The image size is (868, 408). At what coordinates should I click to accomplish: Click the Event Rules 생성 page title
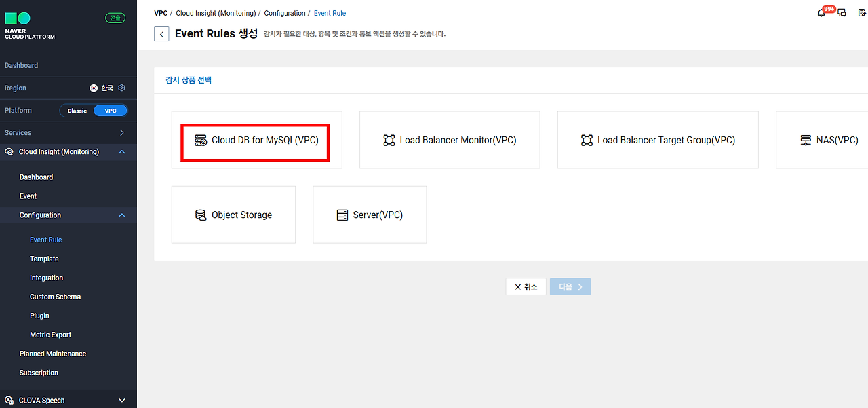[x=216, y=33]
